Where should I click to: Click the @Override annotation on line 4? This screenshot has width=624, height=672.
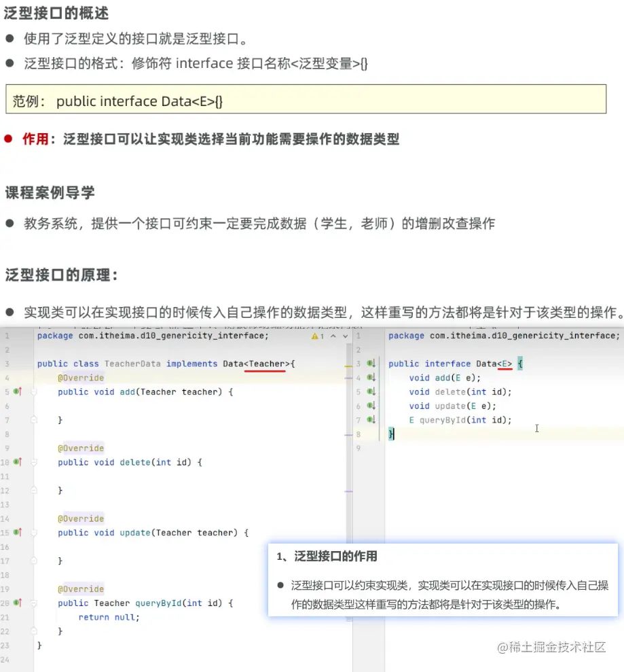pos(81,378)
